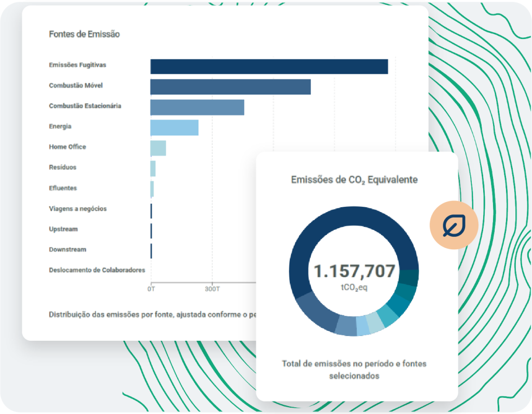Click the Fontes de Emissão title

pos(84,34)
